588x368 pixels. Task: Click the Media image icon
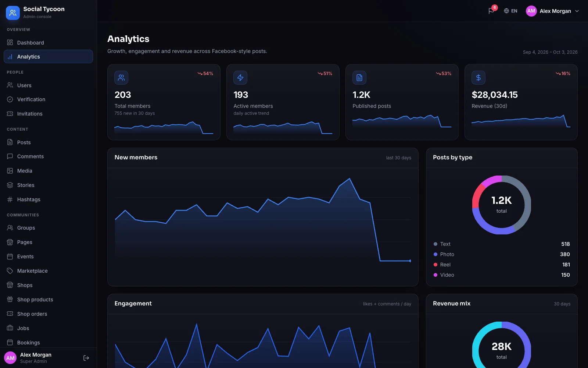(10, 171)
